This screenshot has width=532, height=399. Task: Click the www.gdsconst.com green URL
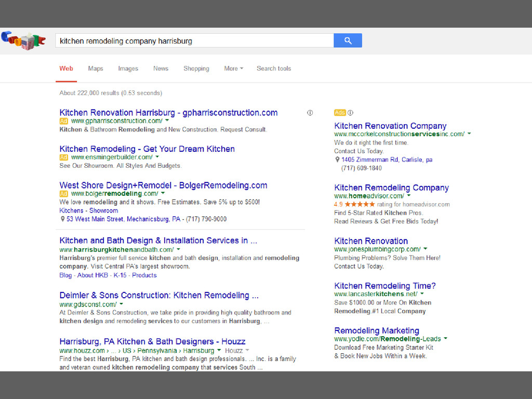[x=88, y=304]
